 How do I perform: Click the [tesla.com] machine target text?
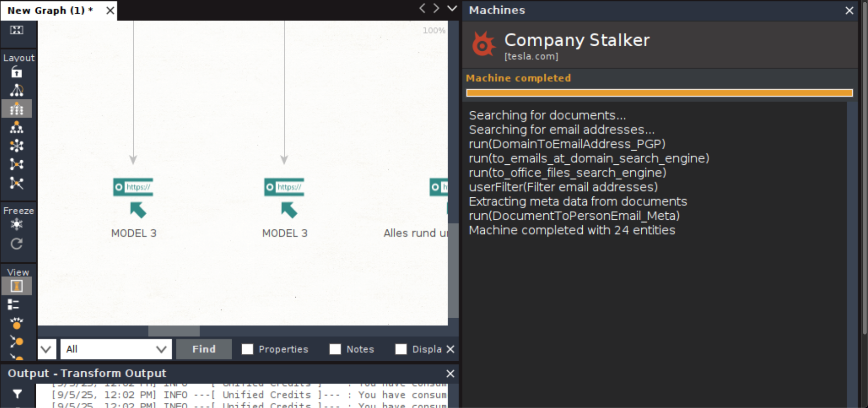tap(531, 56)
